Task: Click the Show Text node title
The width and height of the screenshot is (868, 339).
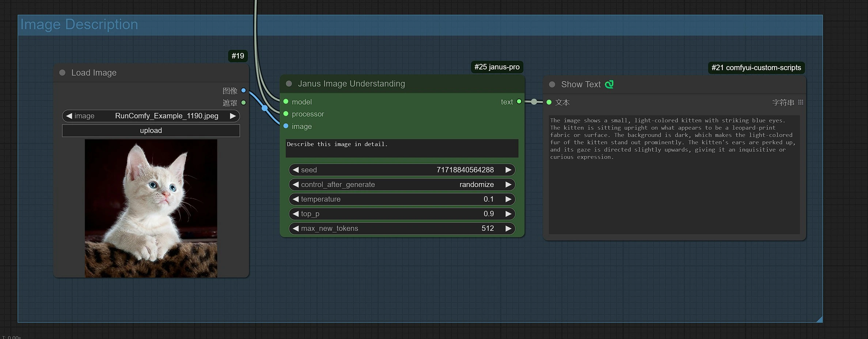Action: point(581,84)
